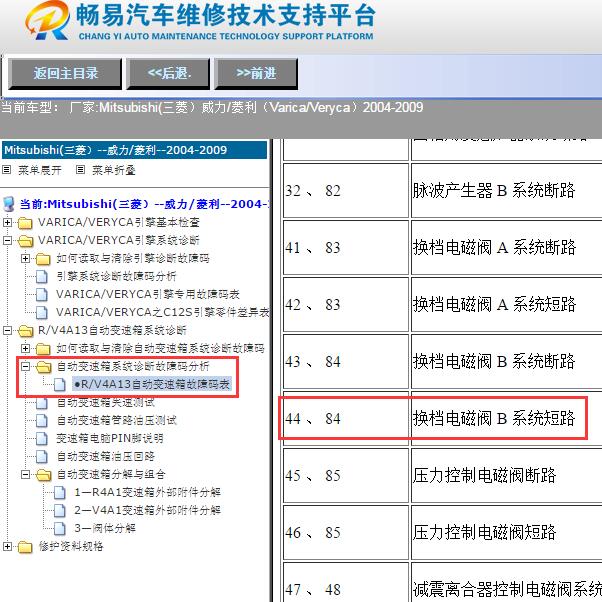This screenshot has height=602, width=602.
Task: Expand VARICA/VERYCA引擎基本检查 folder
Action: tap(7, 222)
